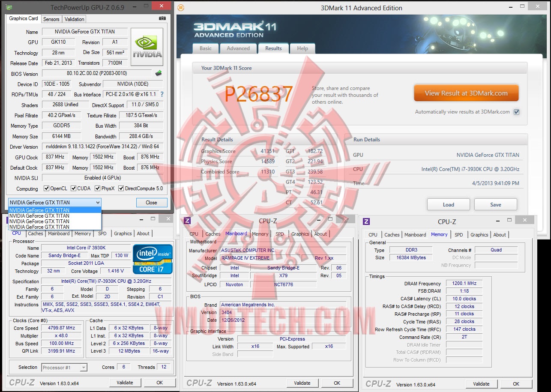
Task: Click the run time 4/5/2013 9:41:09 PM
Action: 495,183
